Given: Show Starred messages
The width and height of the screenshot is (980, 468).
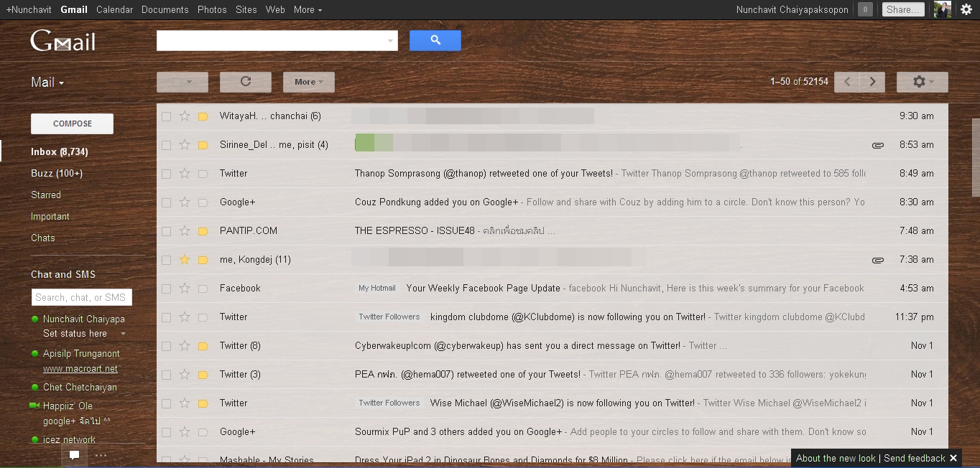Looking at the screenshot, I should point(46,195).
